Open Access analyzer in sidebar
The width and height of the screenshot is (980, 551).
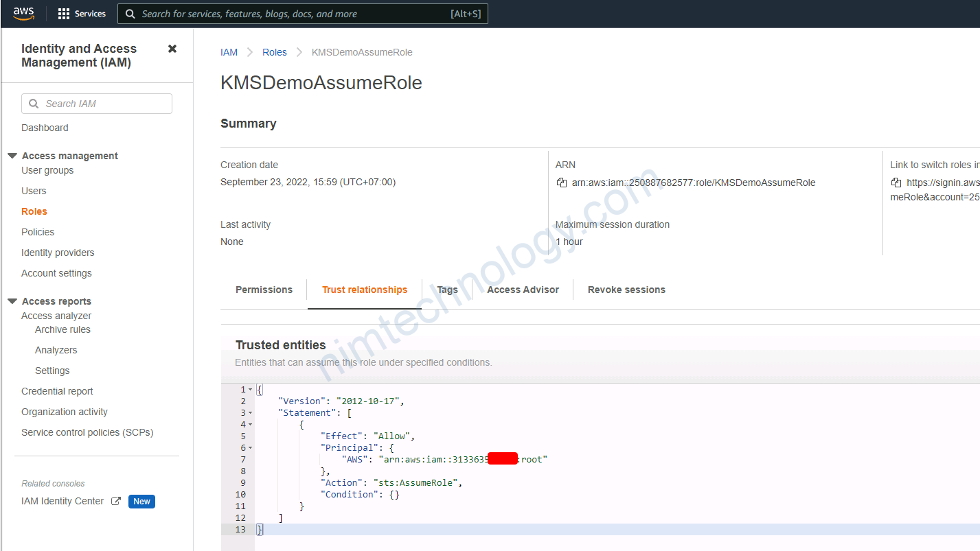click(56, 316)
